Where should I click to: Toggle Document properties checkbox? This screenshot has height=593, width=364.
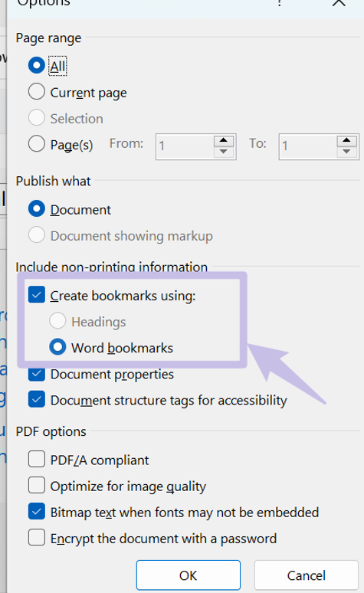(37, 374)
